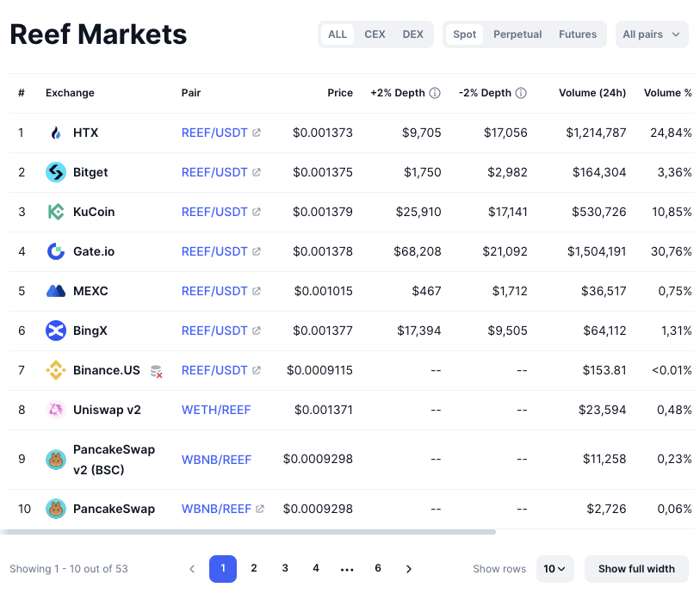Open external link icon in HTX row
Image resolution: width=700 pixels, height=606 pixels.
(x=257, y=133)
